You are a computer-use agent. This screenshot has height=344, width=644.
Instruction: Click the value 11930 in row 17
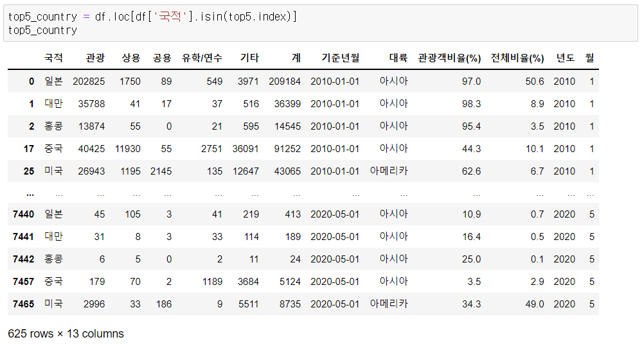tap(128, 149)
